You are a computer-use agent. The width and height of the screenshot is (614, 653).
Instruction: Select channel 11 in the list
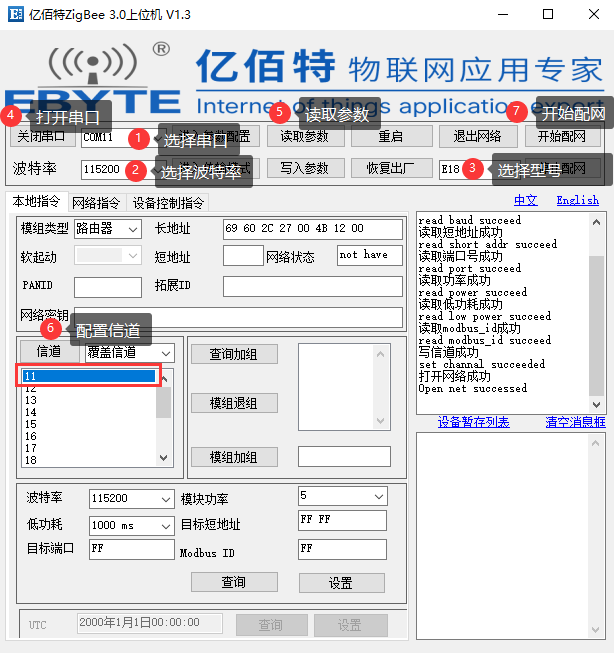[x=89, y=376]
